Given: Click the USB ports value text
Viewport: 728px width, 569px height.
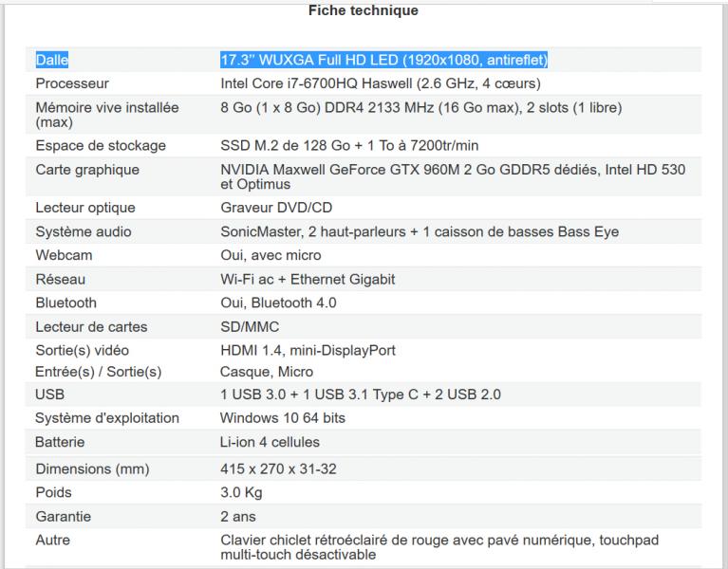Looking at the screenshot, I should [x=361, y=395].
